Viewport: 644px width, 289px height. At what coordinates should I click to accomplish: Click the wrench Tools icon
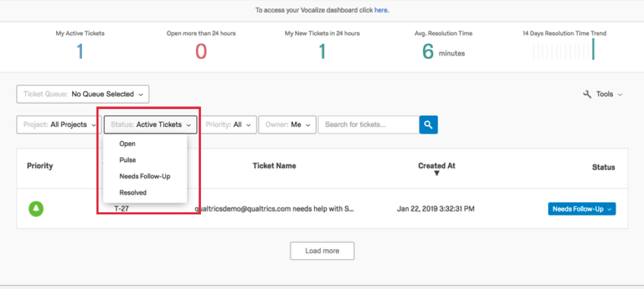pyautogui.click(x=587, y=94)
